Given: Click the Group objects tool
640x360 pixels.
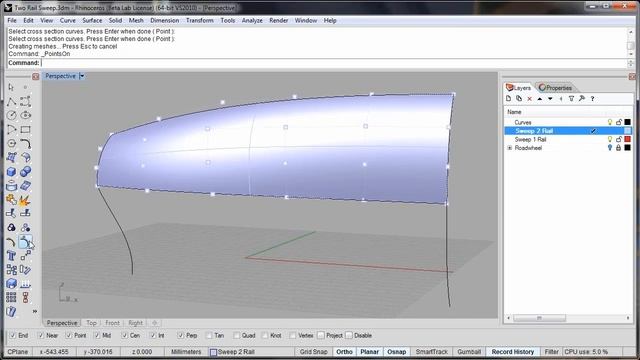Looking at the screenshot, I should [11, 227].
